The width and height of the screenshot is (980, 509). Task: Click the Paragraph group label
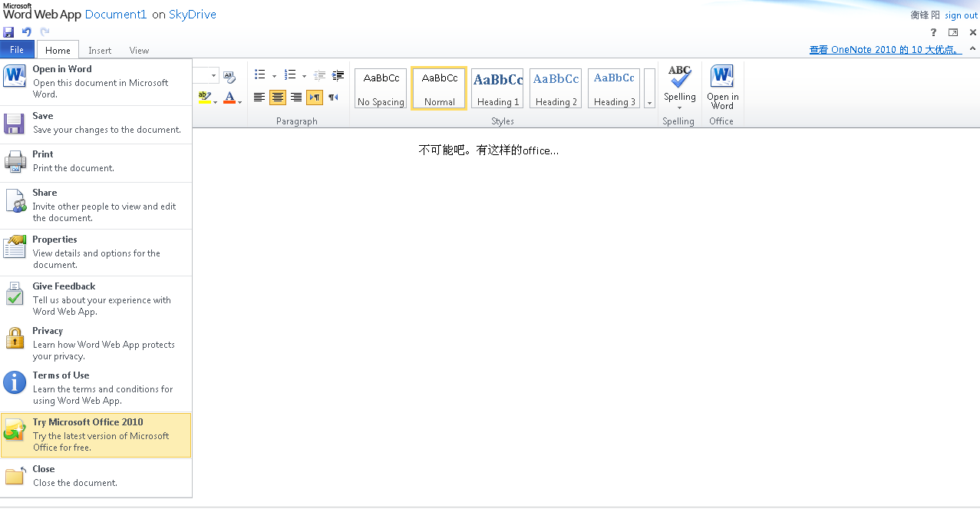coord(297,121)
